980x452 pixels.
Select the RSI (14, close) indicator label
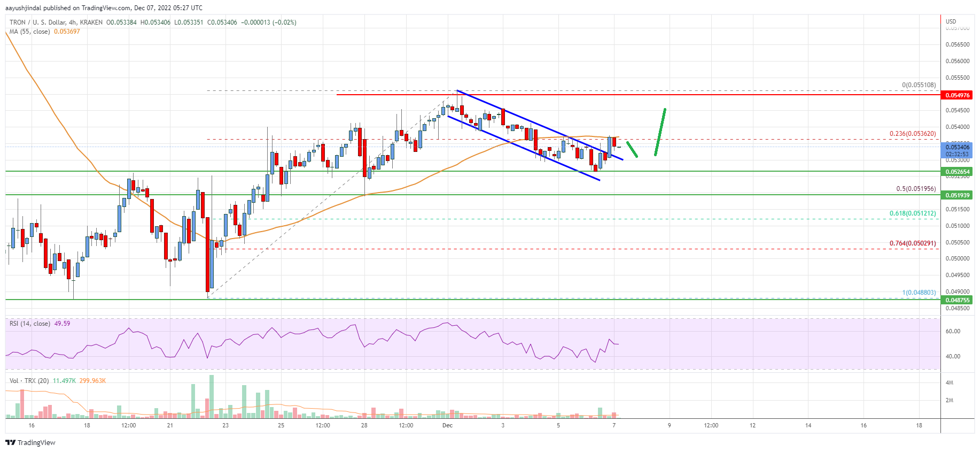coord(30,324)
